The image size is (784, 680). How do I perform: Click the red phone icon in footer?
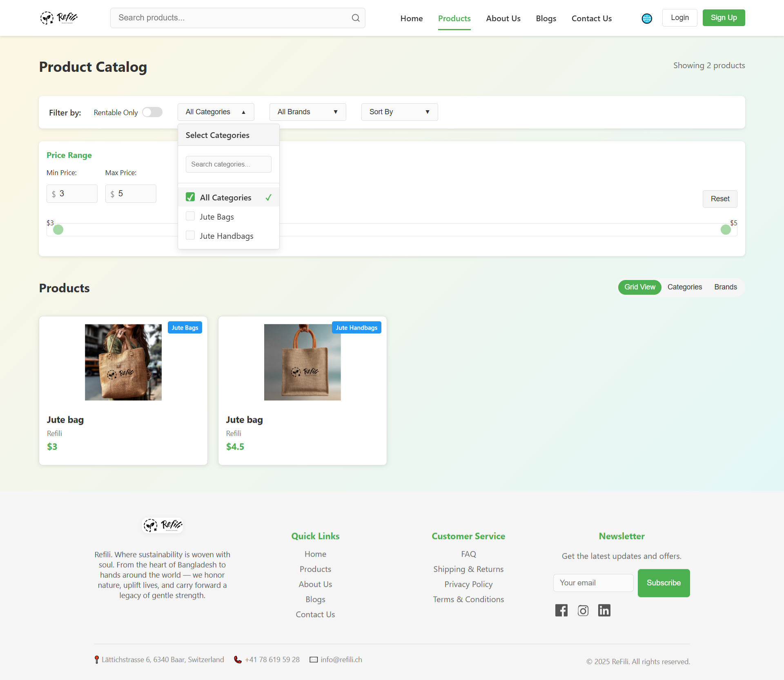pos(238,660)
